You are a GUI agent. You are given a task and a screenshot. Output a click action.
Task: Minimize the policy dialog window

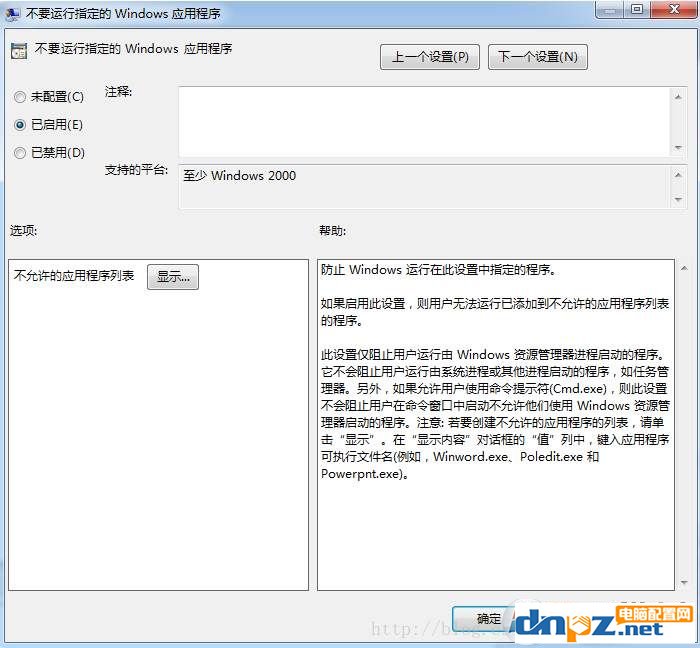(610, 9)
